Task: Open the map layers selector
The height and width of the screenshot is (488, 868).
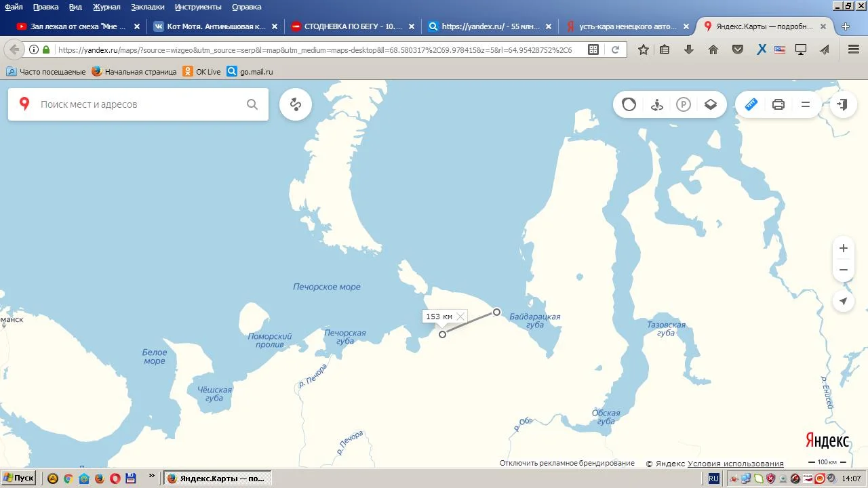Action: pos(711,104)
